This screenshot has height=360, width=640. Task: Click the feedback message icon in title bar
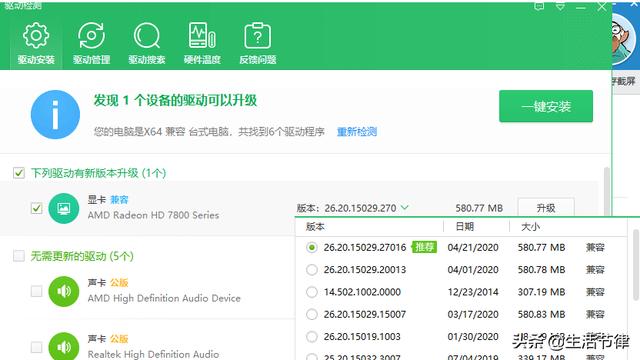point(539,7)
